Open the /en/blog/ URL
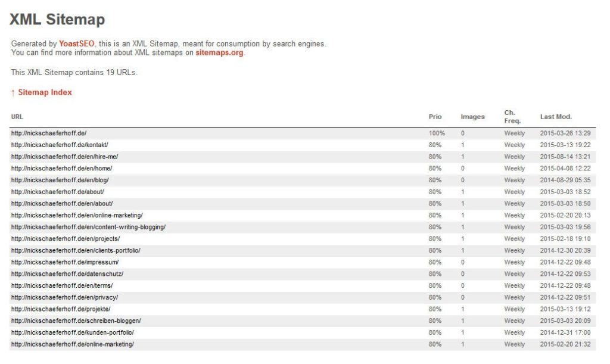610x364 pixels. coord(60,180)
